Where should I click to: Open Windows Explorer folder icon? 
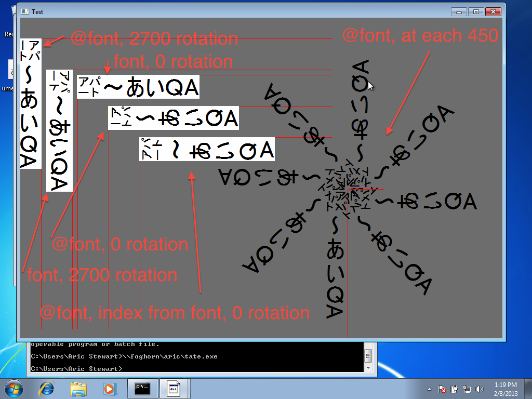point(78,388)
